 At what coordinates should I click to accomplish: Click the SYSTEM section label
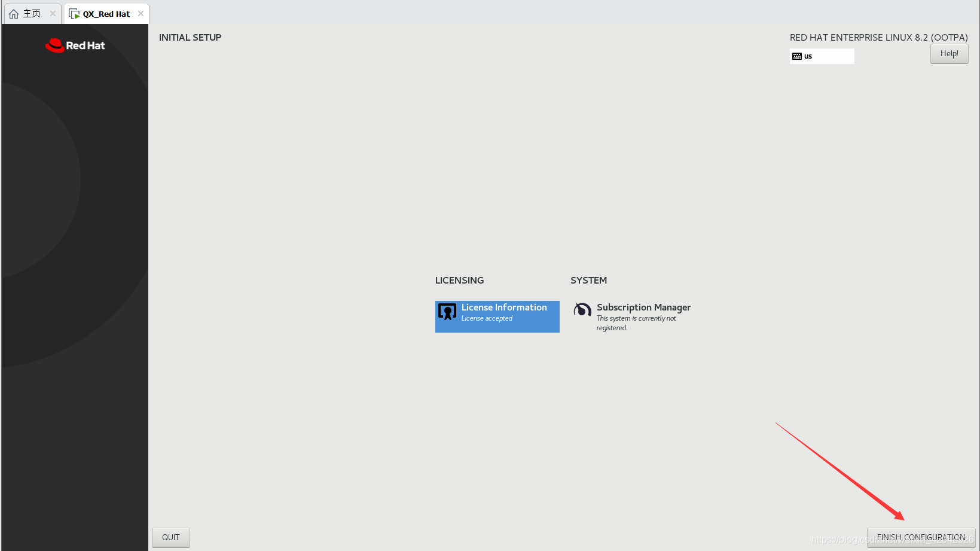tap(589, 281)
